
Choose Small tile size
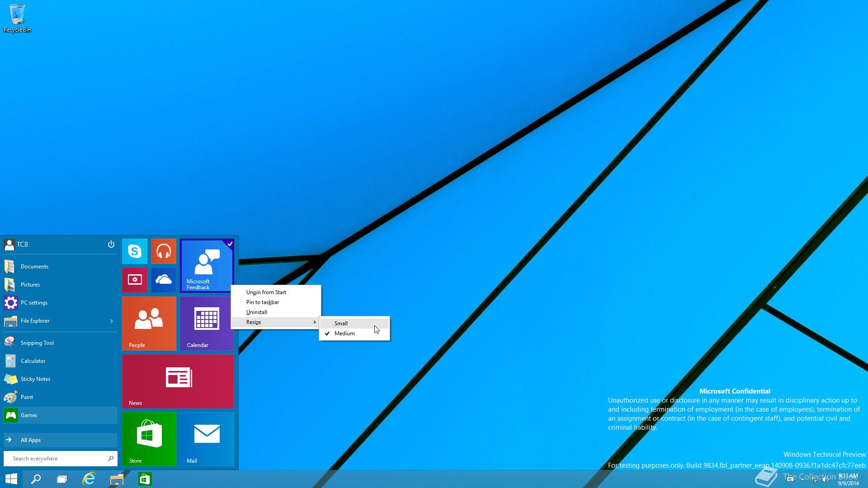tap(354, 324)
